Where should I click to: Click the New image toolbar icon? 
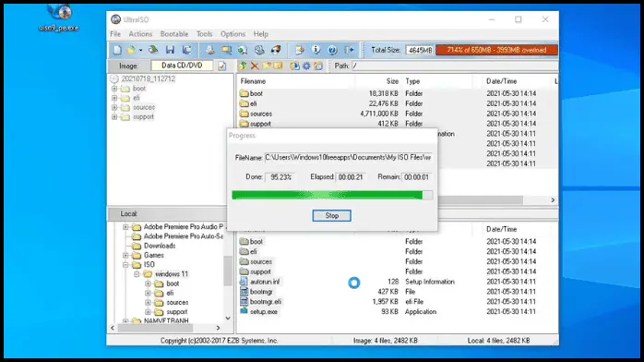[x=117, y=50]
